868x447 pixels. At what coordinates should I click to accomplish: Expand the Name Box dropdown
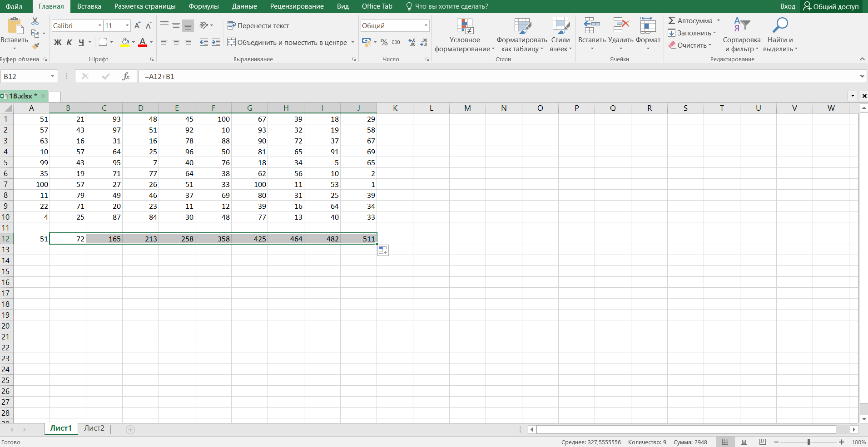[53, 76]
